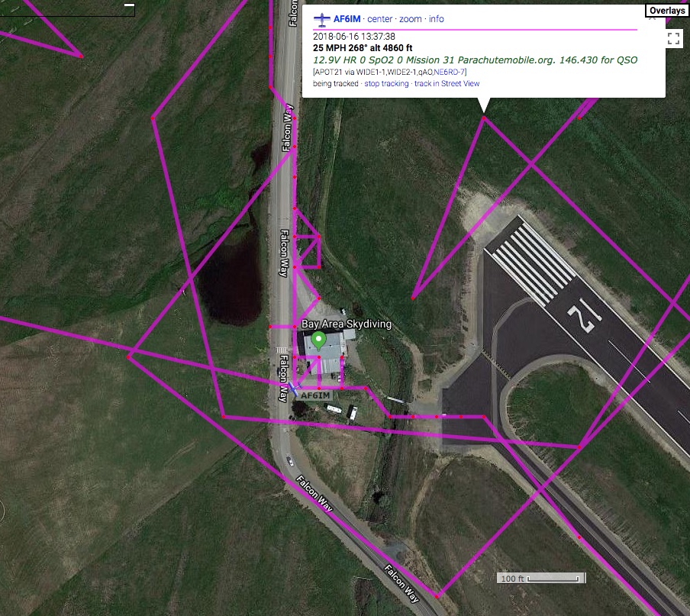Image resolution: width=690 pixels, height=616 pixels.
Task: Close the AF6IM info popup
Action: [x=653, y=17]
